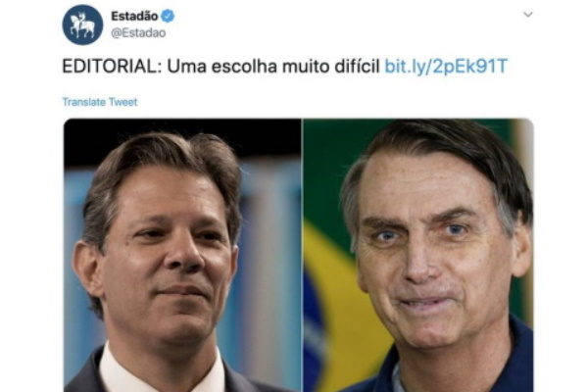Click the blue verified checkmark badge
This screenshot has height=392, width=588.
click(x=168, y=16)
